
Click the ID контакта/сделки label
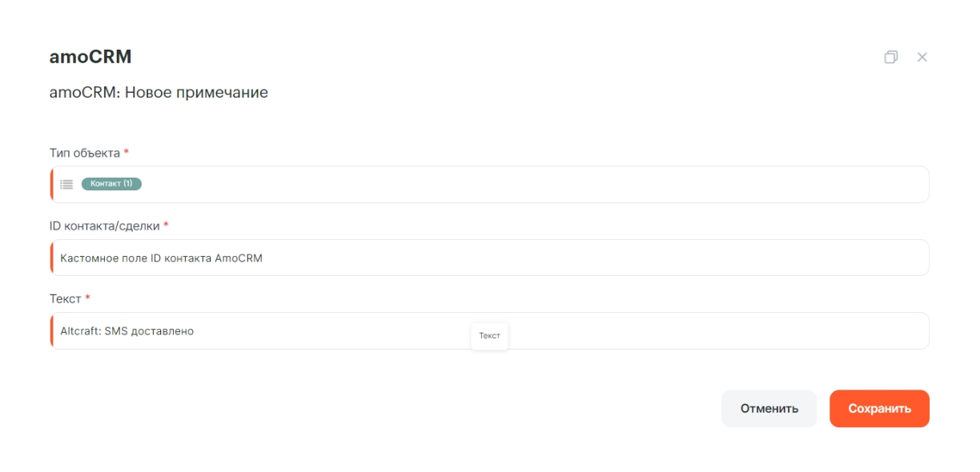[x=104, y=226]
